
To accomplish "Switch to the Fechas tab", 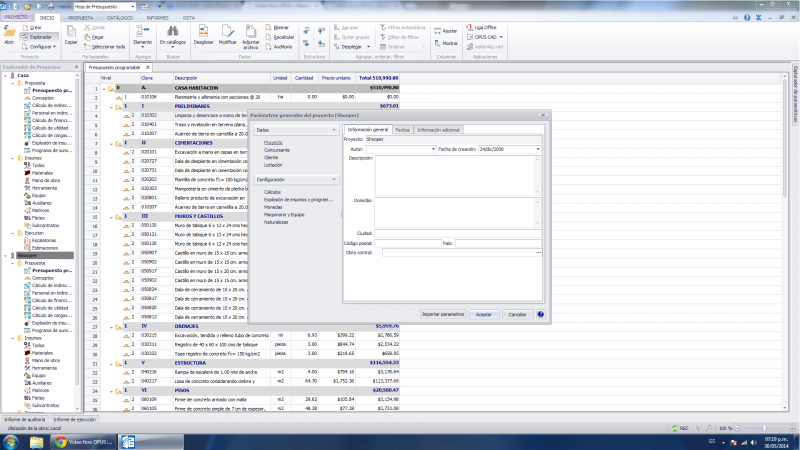I will pos(401,130).
